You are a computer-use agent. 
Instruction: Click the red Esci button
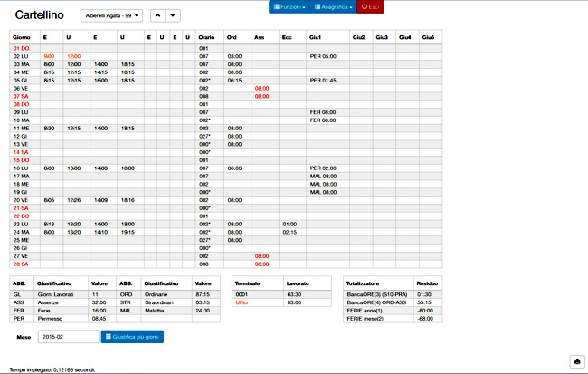(370, 6)
